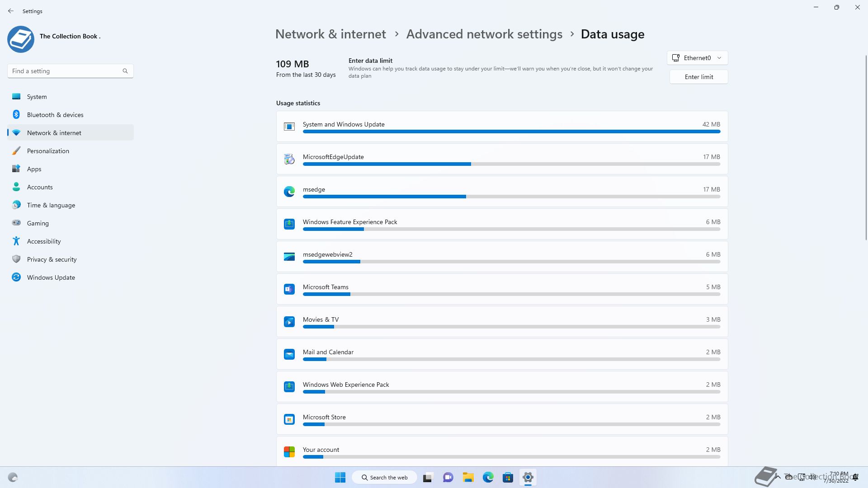Click the Mail and Calendar row label

pyautogui.click(x=328, y=352)
